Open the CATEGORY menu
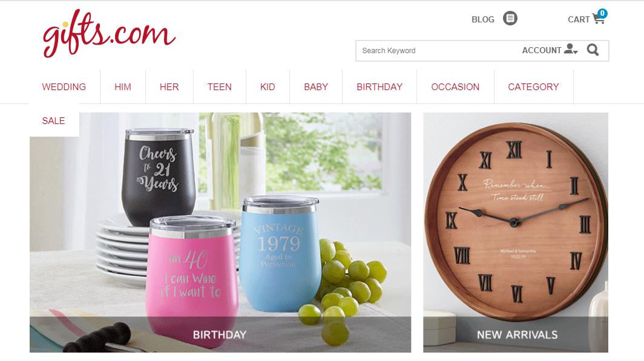Image resolution: width=644 pixels, height=361 pixels. pyautogui.click(x=533, y=87)
